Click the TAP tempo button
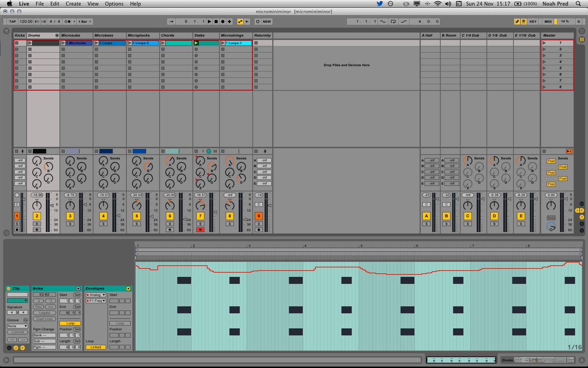 (x=12, y=21)
